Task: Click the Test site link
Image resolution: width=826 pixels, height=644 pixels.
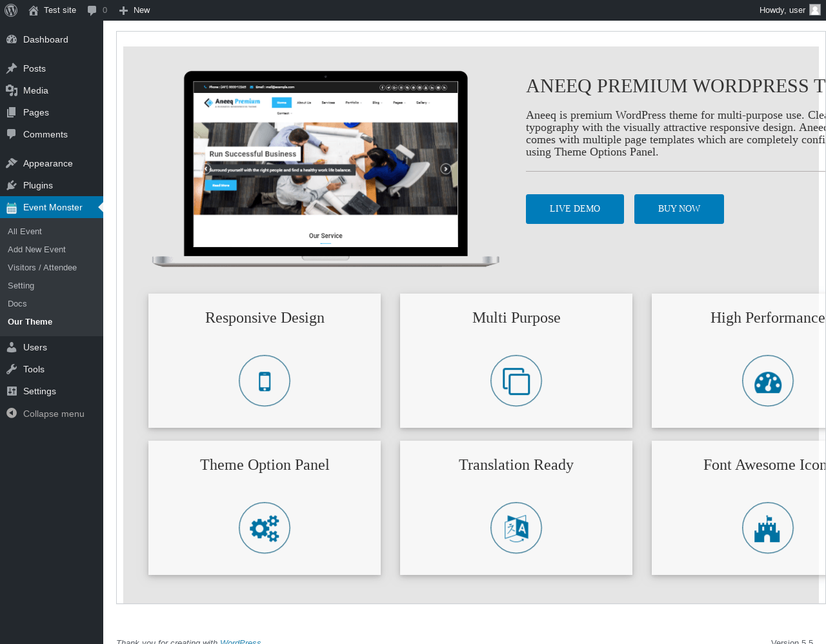Action: point(60,10)
